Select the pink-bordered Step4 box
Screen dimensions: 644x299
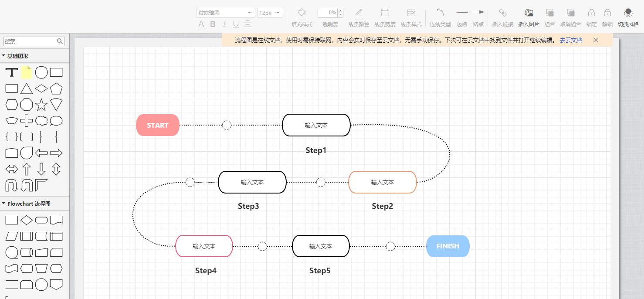tap(204, 246)
